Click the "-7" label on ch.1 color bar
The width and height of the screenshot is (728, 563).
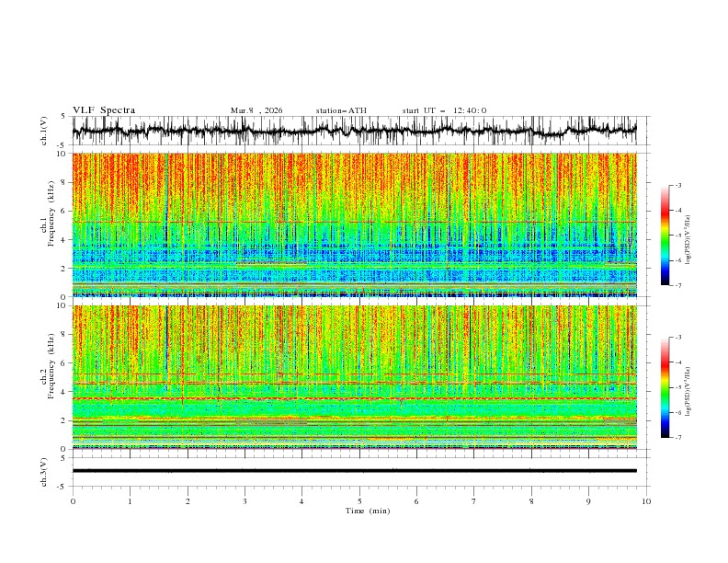(x=678, y=286)
